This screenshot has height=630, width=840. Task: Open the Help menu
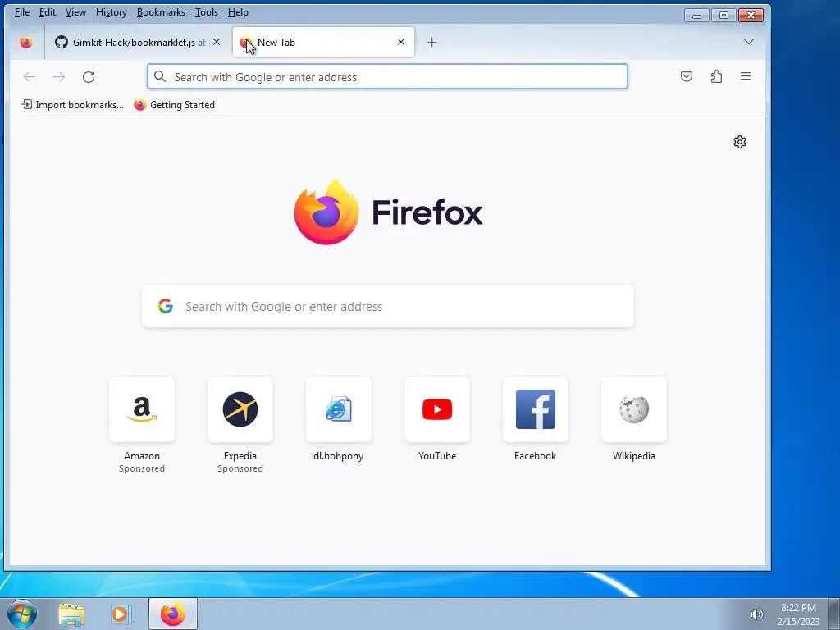coord(238,12)
